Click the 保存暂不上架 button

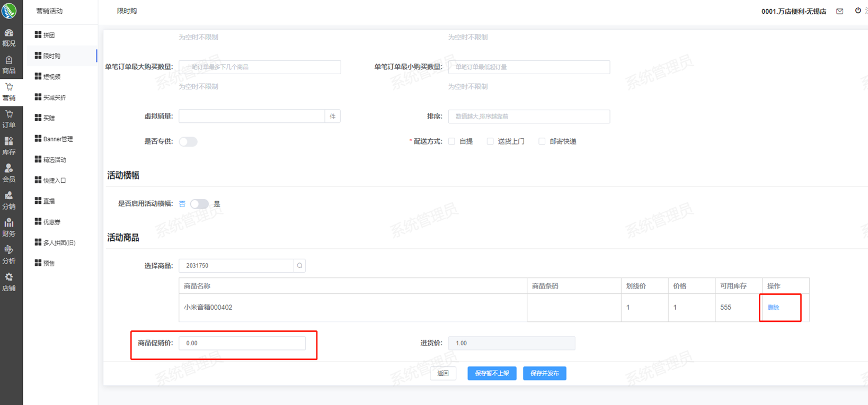click(492, 373)
